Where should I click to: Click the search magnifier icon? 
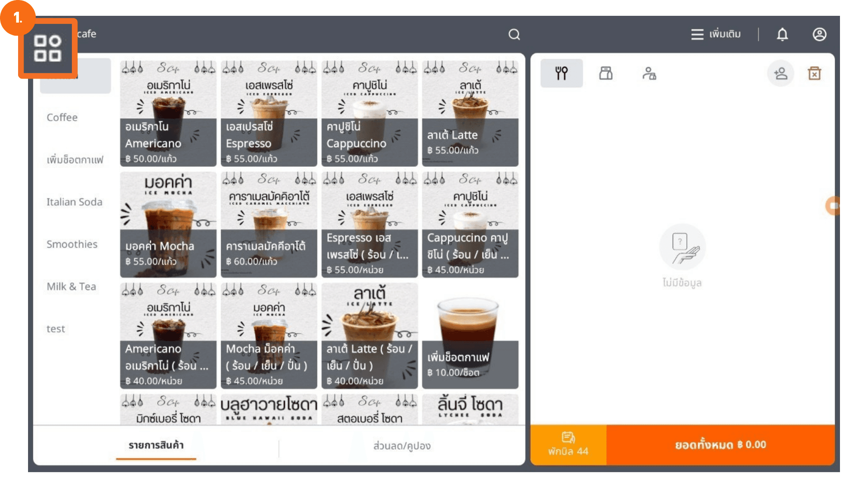click(x=514, y=34)
